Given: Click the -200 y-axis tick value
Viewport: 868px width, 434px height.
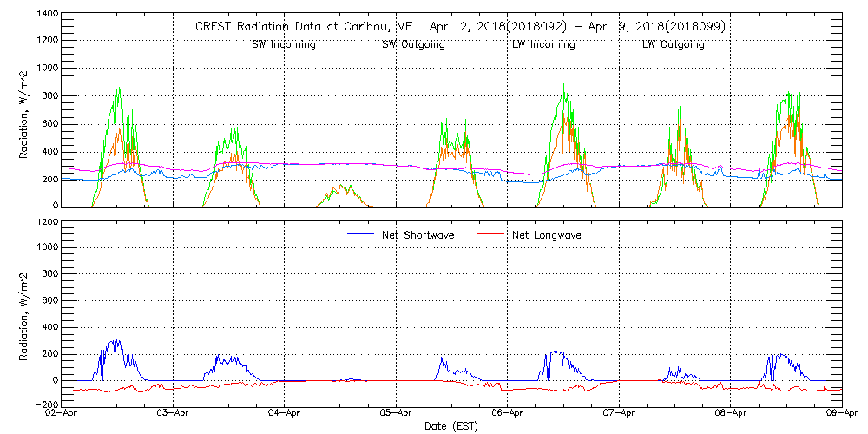Looking at the screenshot, I should [x=43, y=405].
